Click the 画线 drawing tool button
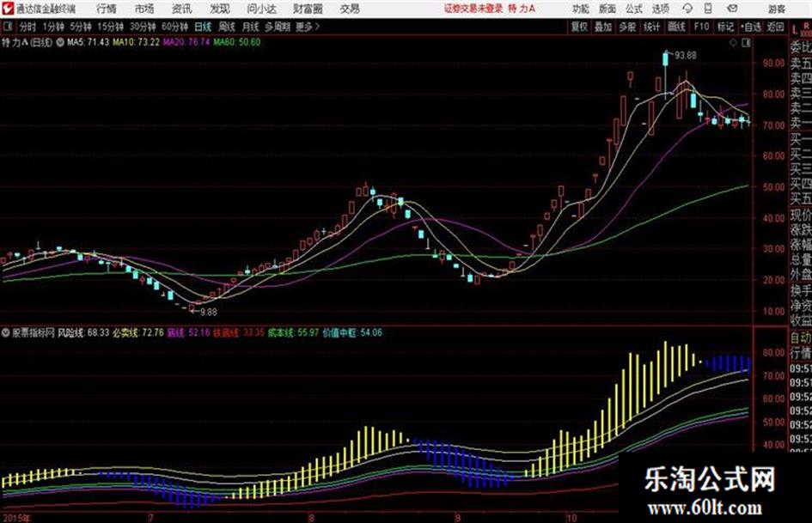 coord(676,27)
